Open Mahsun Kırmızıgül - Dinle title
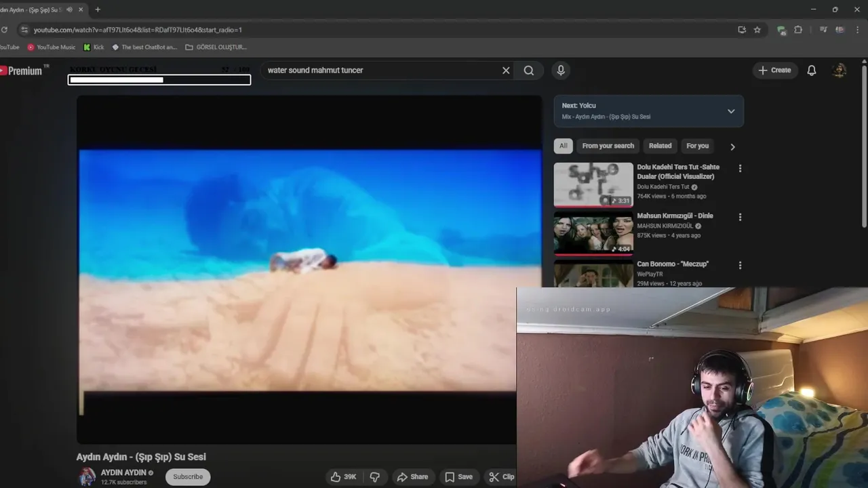Screen dimensions: 868x488 675,216
